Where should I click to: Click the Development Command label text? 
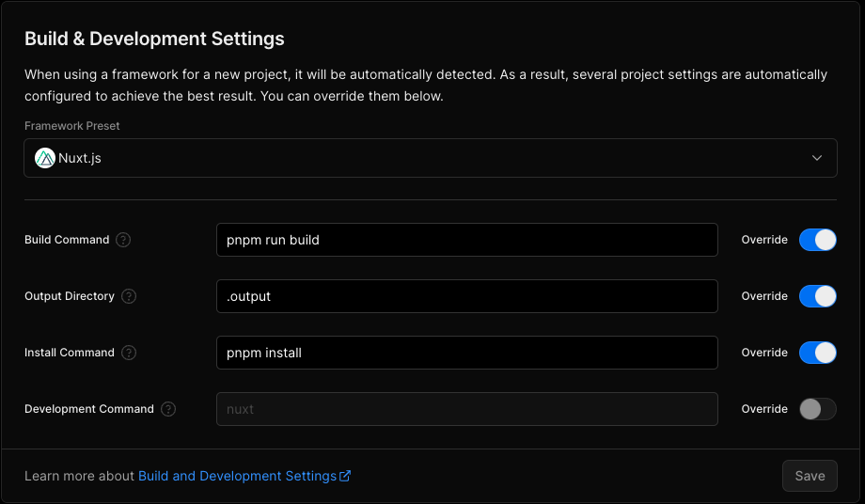pos(89,409)
